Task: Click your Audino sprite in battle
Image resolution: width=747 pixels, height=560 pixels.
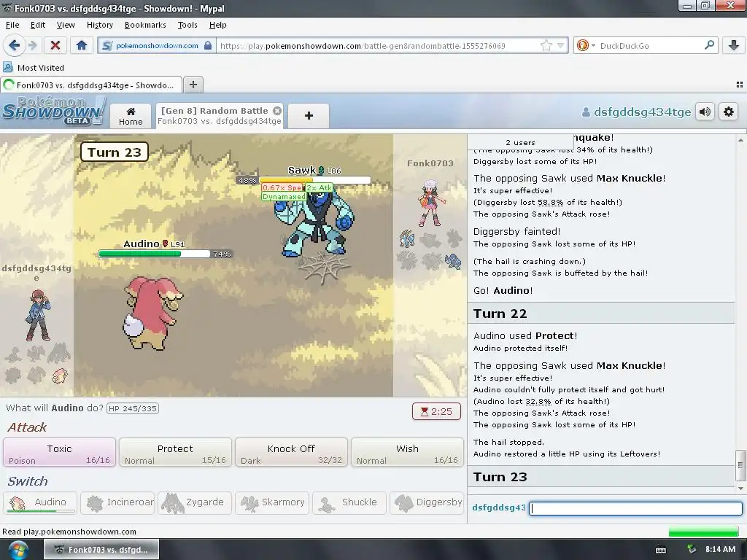Action: tap(152, 314)
